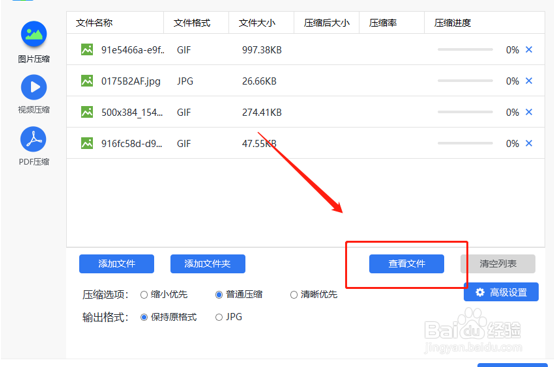
Task: Choose JPG output format
Action: click(219, 317)
